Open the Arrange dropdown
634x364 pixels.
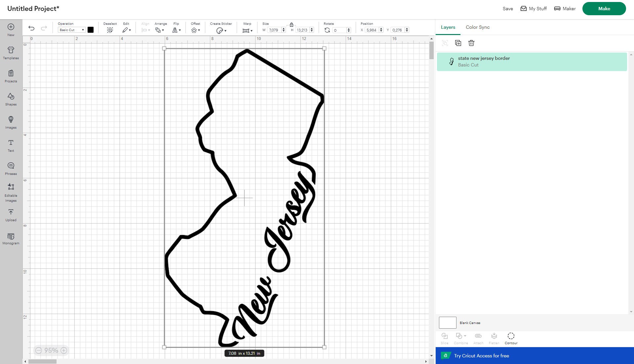coord(160,30)
